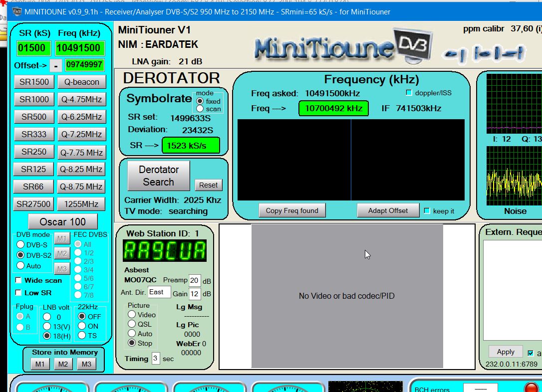This screenshot has height=392, width=542.
Task: Set 22kHz tone to OFF
Action: (82, 316)
